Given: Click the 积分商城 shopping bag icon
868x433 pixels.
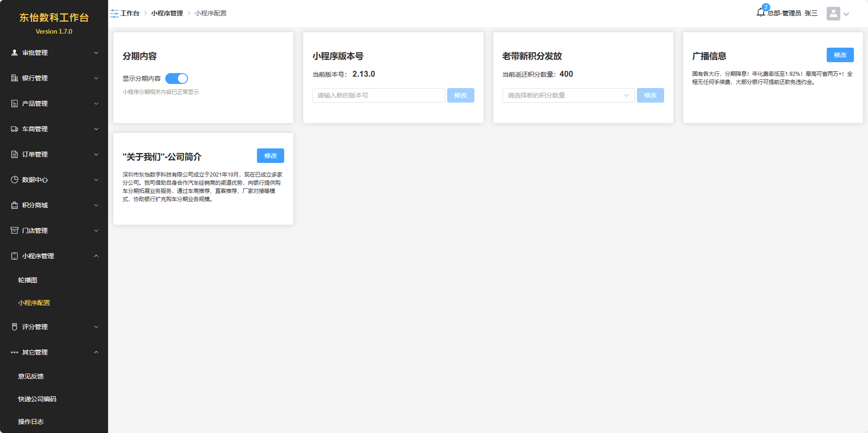Looking at the screenshot, I should pyautogui.click(x=15, y=205).
